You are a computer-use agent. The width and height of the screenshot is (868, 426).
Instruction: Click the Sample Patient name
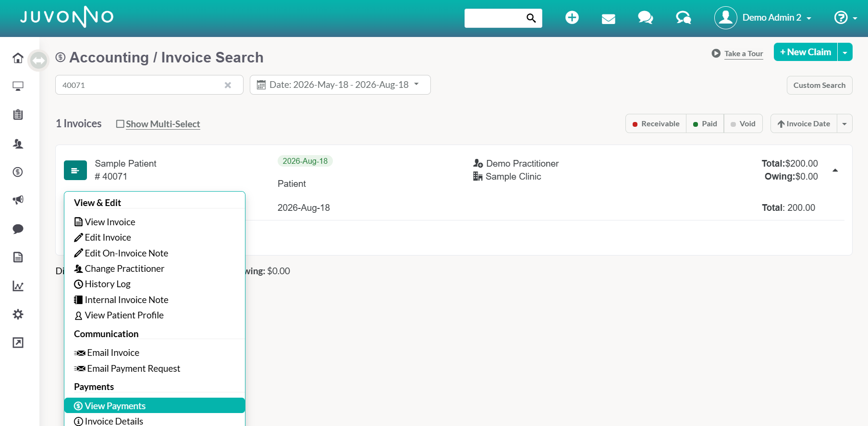point(125,163)
